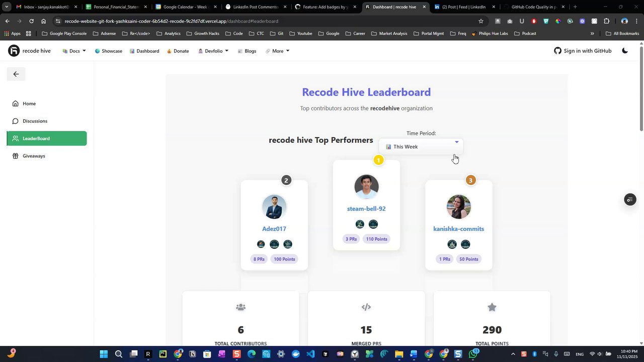Click the camera screenshot extension icon
The image size is (644, 362).
[510, 21]
